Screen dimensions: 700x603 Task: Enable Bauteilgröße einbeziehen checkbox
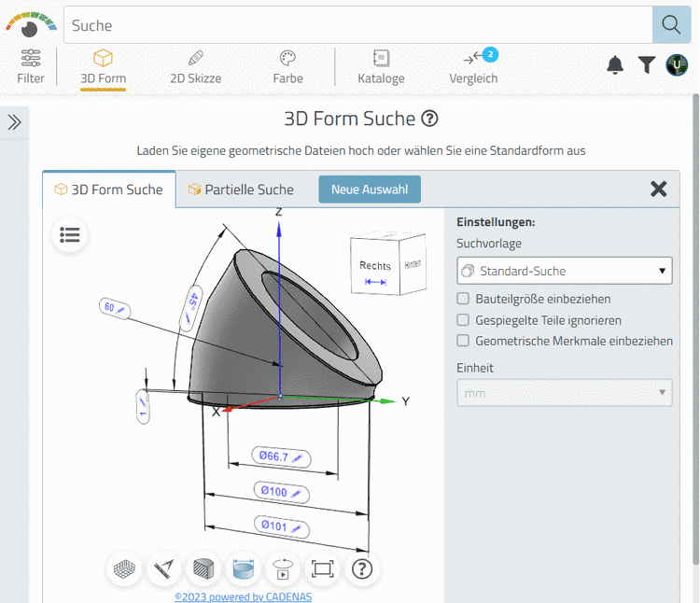[x=463, y=299]
